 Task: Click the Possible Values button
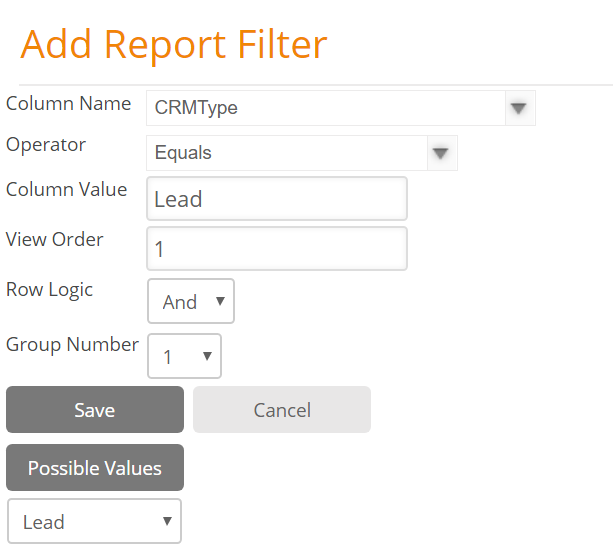coord(95,468)
